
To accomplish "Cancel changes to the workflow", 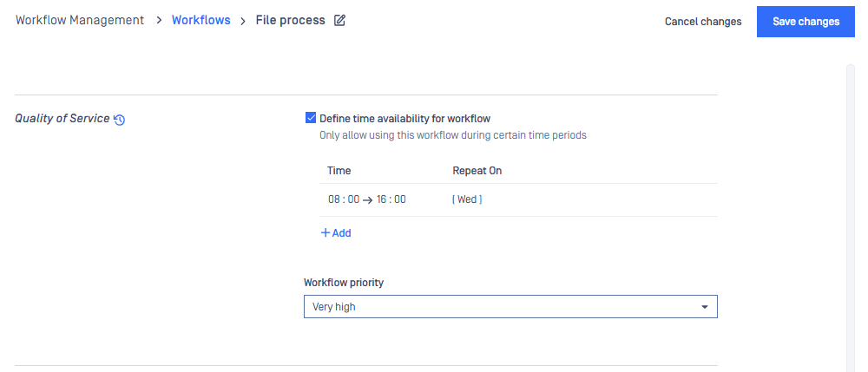I will [703, 22].
